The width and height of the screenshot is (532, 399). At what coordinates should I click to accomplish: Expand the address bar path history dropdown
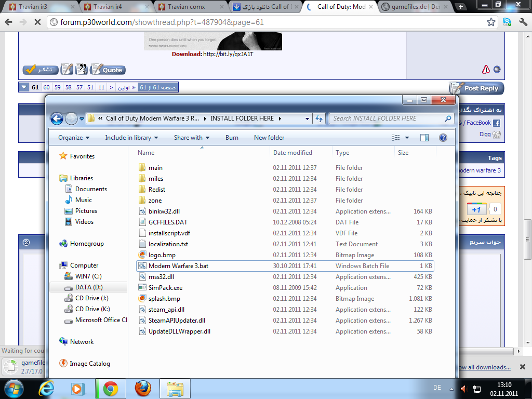tap(307, 119)
